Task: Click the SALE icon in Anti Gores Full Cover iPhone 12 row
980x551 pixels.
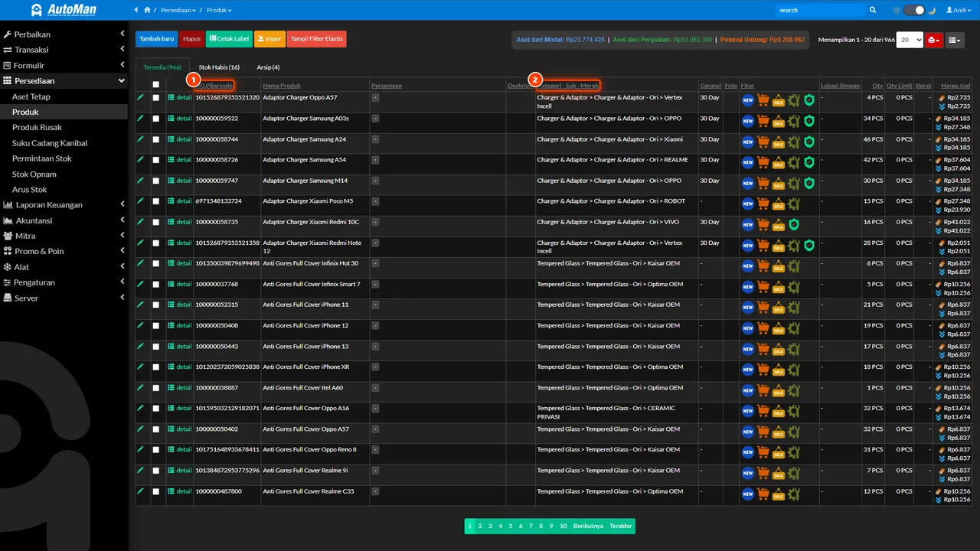Action: point(779,328)
